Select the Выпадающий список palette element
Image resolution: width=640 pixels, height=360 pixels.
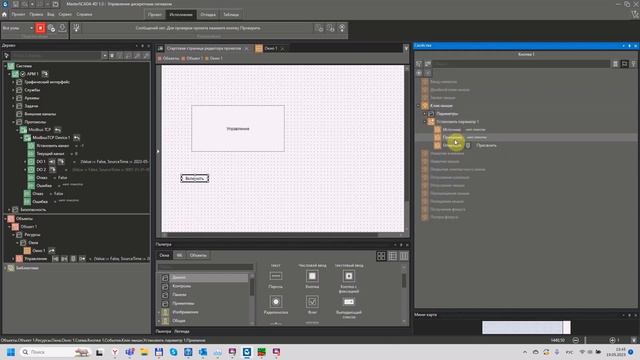coord(349,308)
